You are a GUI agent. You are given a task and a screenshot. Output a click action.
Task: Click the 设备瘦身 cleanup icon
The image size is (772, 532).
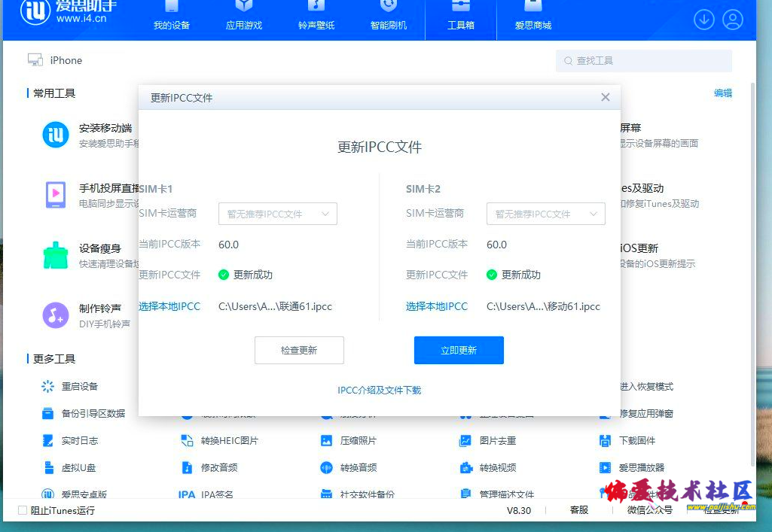pyautogui.click(x=56, y=255)
